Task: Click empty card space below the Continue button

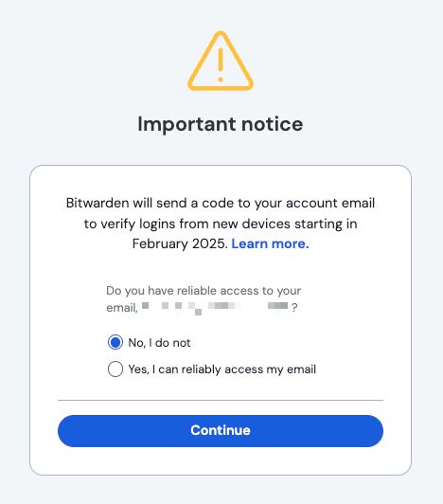Action: [x=221, y=461]
